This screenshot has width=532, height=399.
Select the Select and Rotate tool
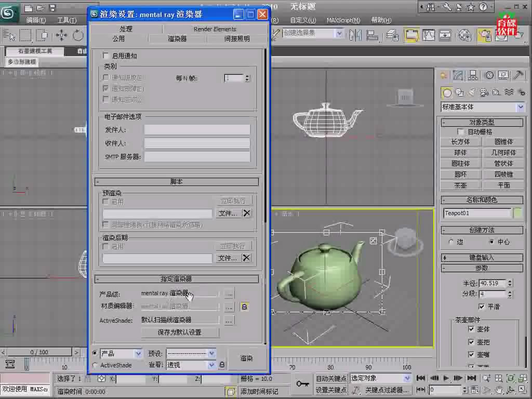[x=78, y=35]
